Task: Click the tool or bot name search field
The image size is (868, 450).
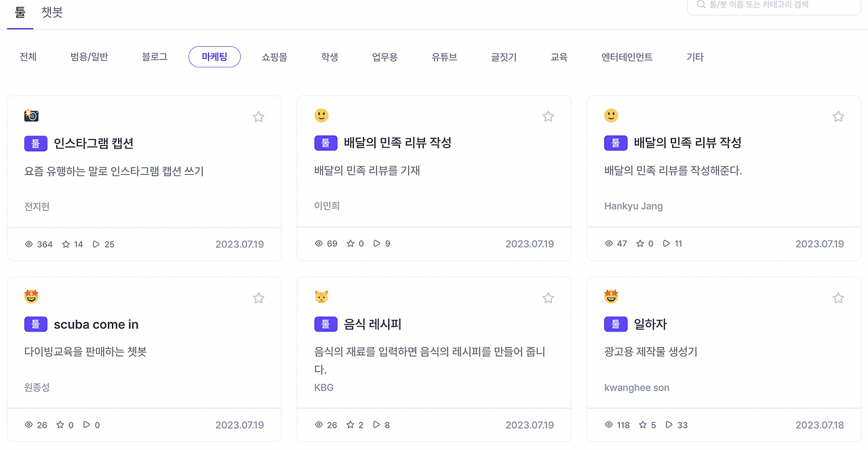Action: pos(780,5)
